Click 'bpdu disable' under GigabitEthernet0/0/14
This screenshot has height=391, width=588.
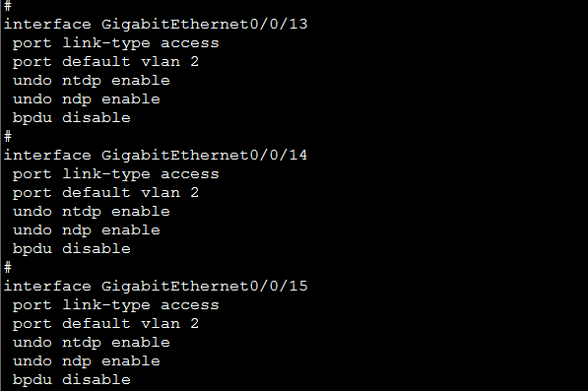point(72,249)
